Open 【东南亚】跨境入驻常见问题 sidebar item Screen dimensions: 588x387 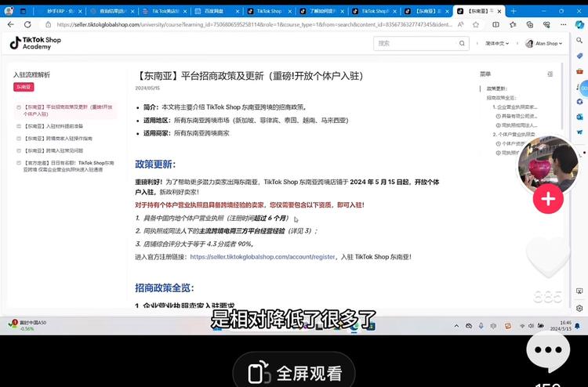(x=53, y=150)
